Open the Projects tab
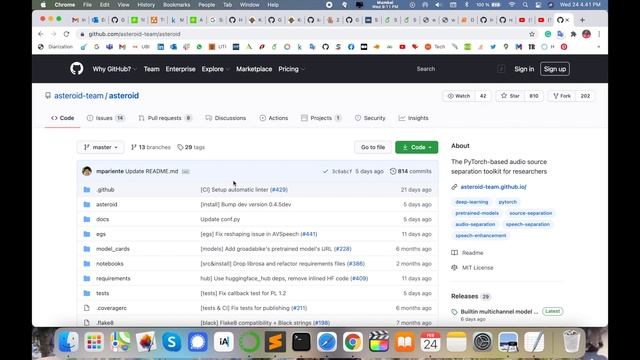This screenshot has height=360, width=640. pos(321,118)
